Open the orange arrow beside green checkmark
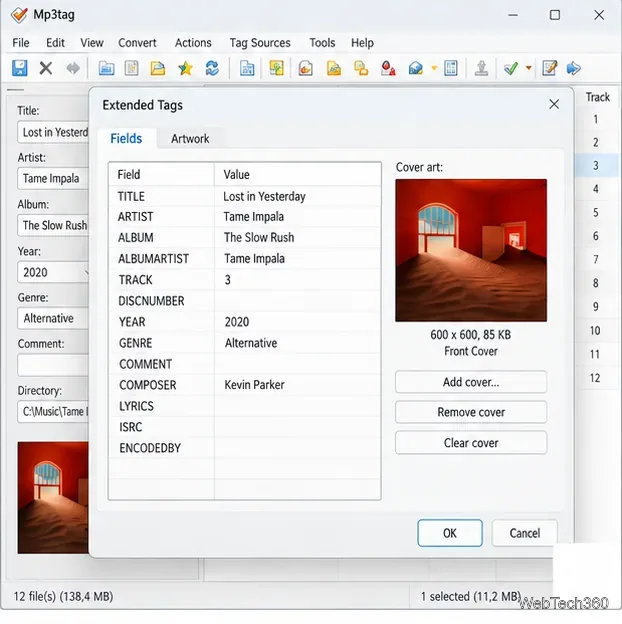Image resolution: width=622 pixels, height=624 pixels. (x=528, y=68)
